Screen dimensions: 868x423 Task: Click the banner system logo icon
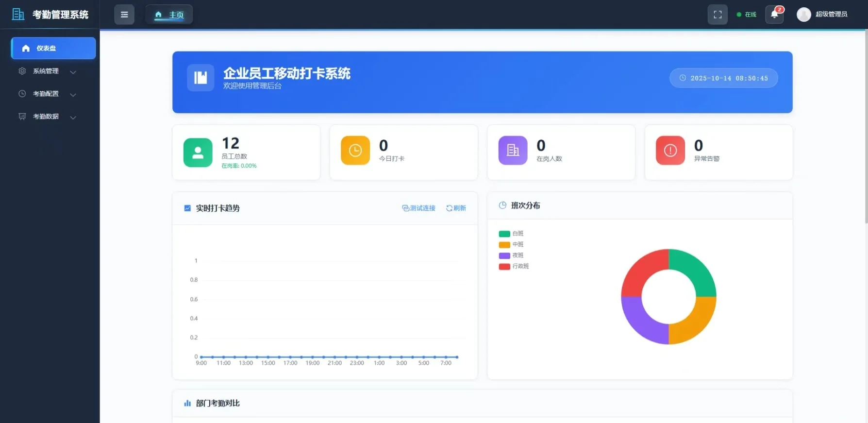click(x=200, y=78)
